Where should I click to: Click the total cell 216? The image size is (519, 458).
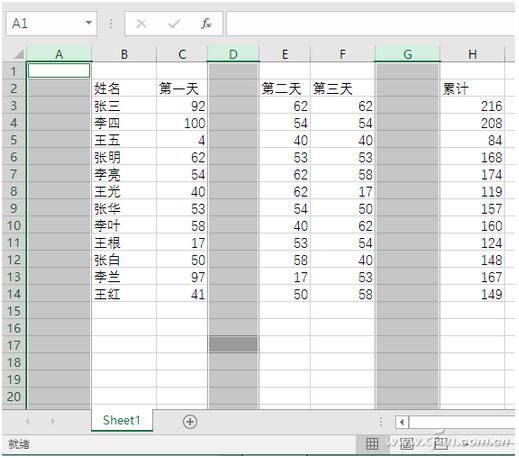[x=472, y=106]
